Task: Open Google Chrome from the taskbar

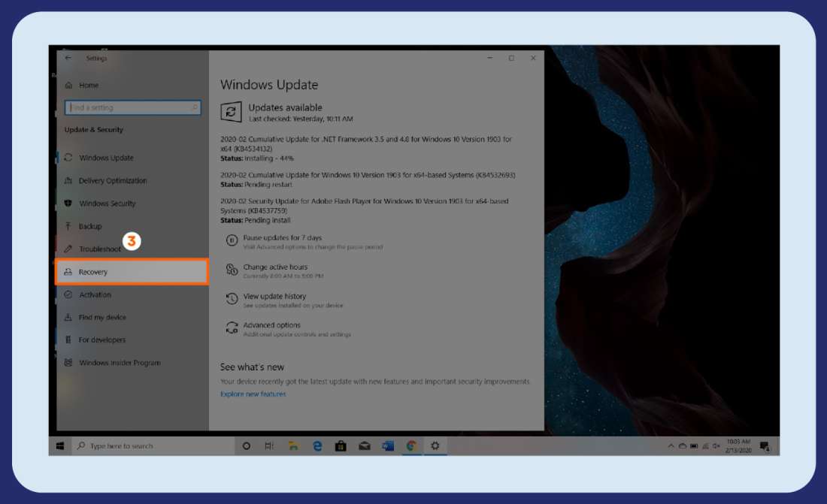Action: click(x=410, y=445)
